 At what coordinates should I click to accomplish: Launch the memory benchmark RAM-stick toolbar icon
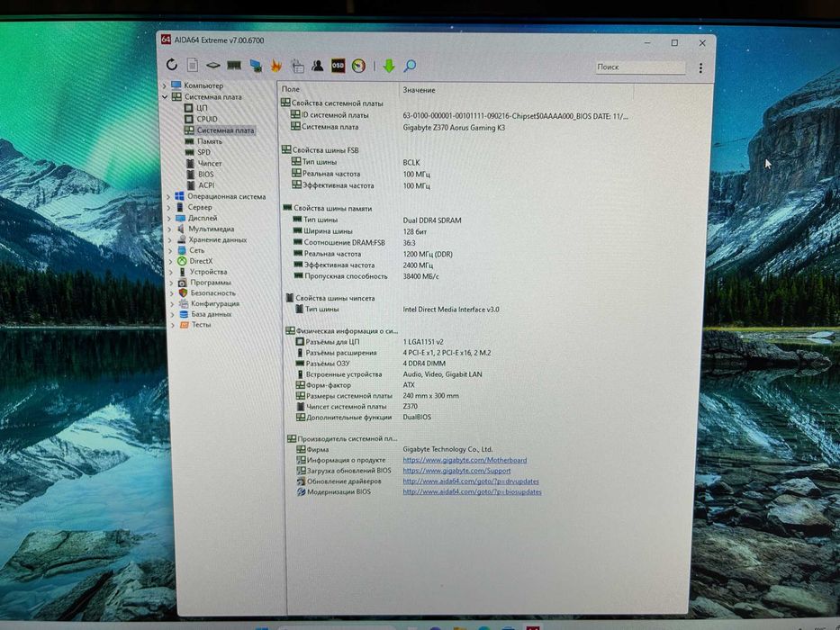pos(234,66)
